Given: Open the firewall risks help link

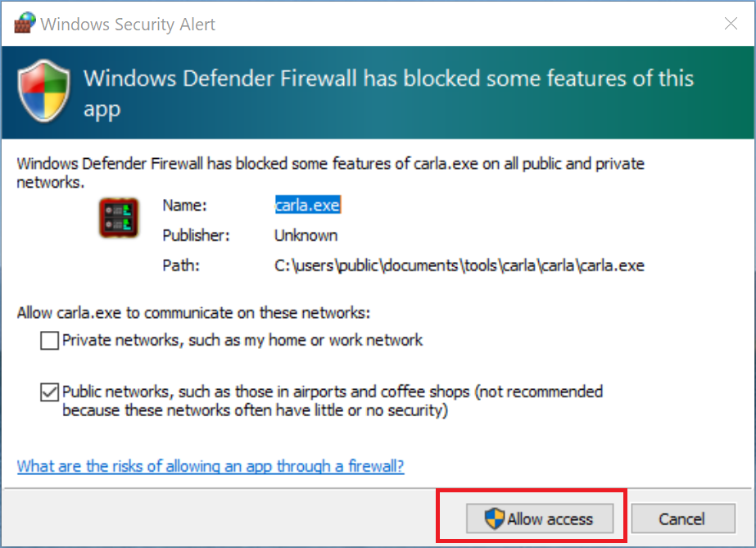Looking at the screenshot, I should (211, 466).
